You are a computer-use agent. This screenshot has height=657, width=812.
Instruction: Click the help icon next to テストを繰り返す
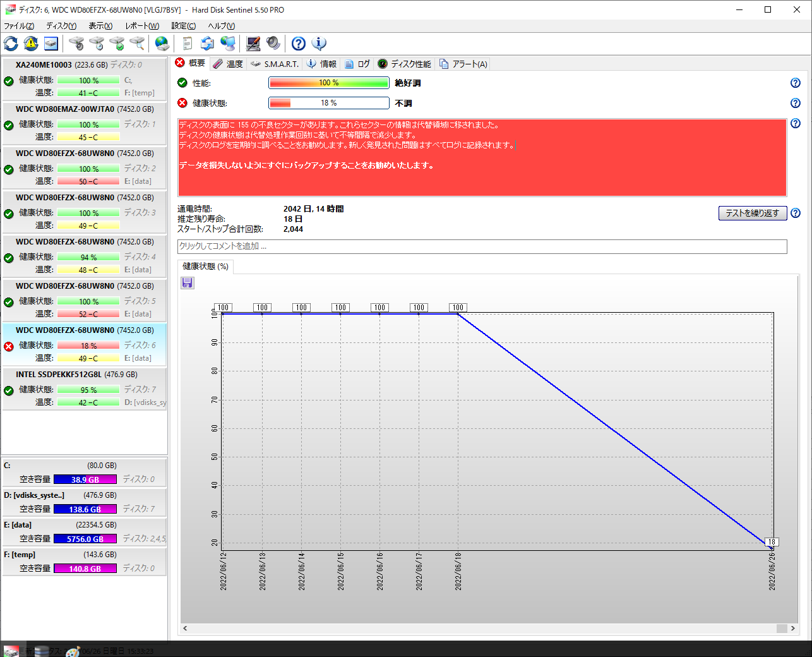tap(796, 213)
